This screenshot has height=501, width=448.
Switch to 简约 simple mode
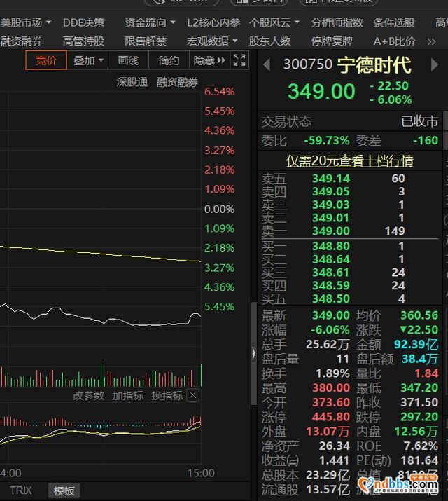169,60
